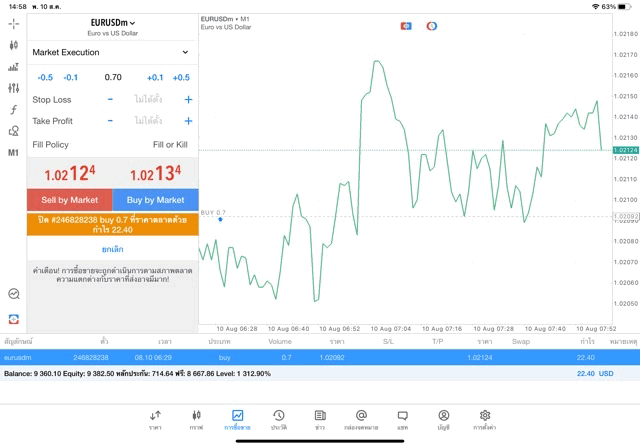Screen dimensions: 640x447
Task: Open the indicators 'f' icon
Action: coord(13,109)
